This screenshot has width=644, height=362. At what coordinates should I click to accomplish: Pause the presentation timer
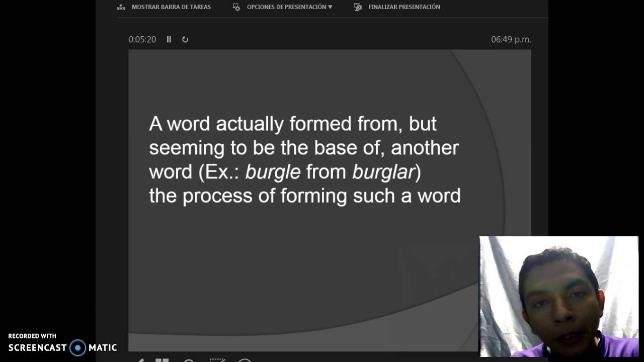point(169,39)
